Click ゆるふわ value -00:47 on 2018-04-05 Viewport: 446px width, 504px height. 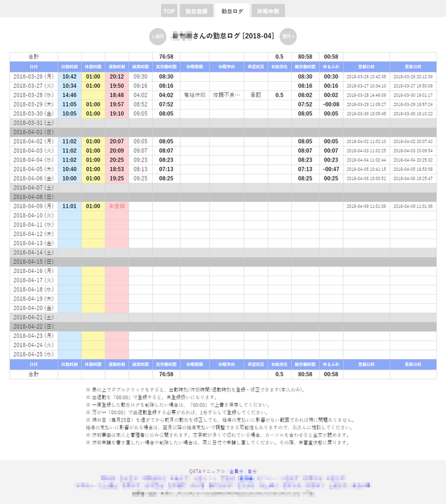click(x=331, y=169)
